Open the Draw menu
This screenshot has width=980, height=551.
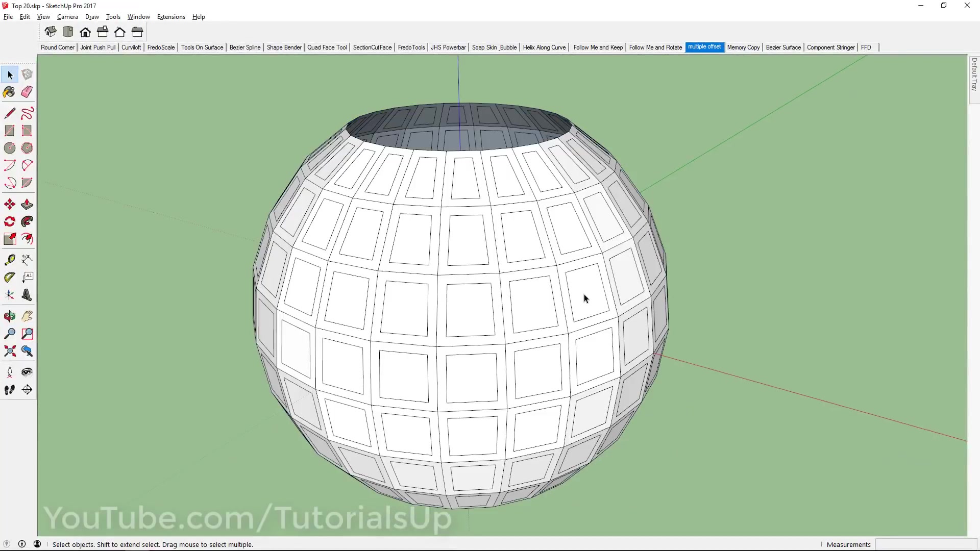point(91,17)
